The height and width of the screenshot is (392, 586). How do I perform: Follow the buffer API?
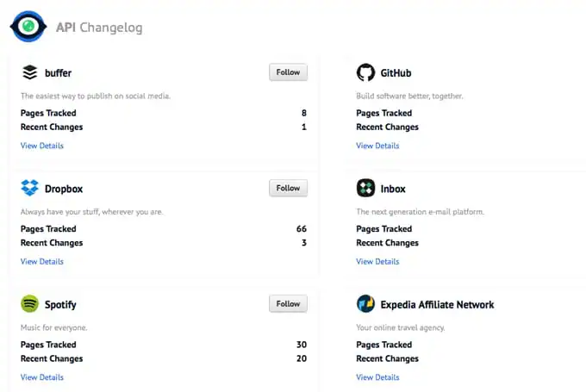[288, 72]
